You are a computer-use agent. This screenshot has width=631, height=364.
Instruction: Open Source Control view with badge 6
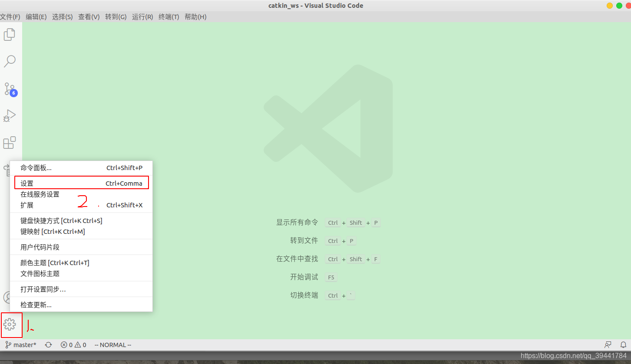(x=10, y=89)
